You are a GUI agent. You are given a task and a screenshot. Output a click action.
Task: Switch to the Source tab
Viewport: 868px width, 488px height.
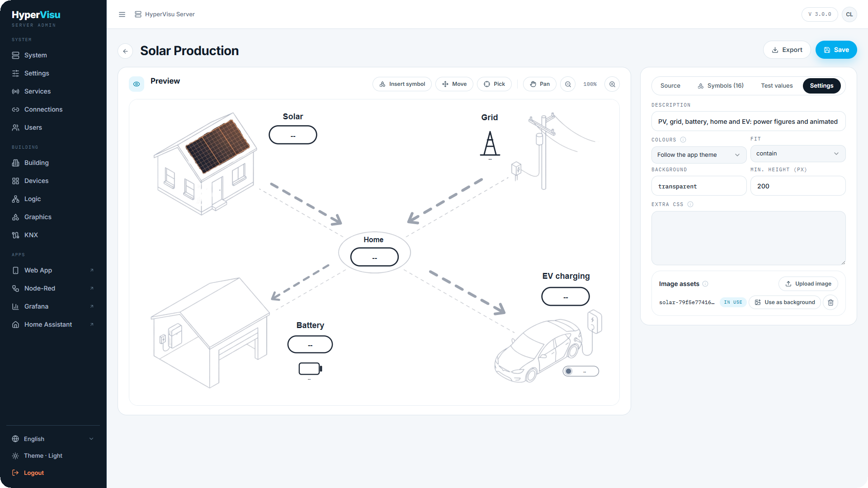pos(670,86)
